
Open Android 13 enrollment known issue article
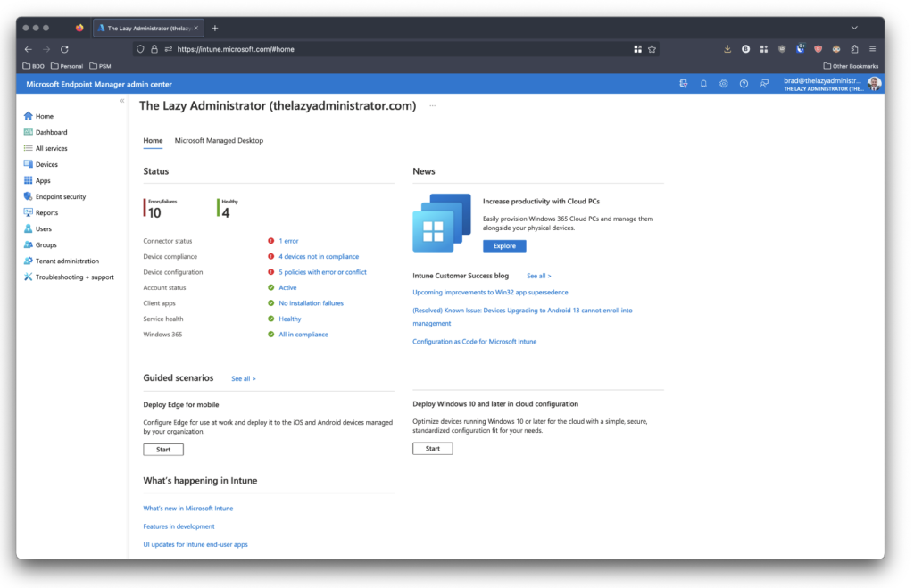point(522,317)
